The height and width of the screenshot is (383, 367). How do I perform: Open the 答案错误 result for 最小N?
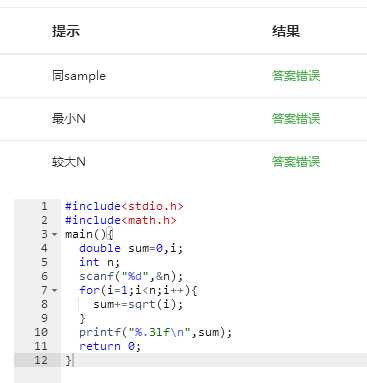pyautogui.click(x=296, y=119)
